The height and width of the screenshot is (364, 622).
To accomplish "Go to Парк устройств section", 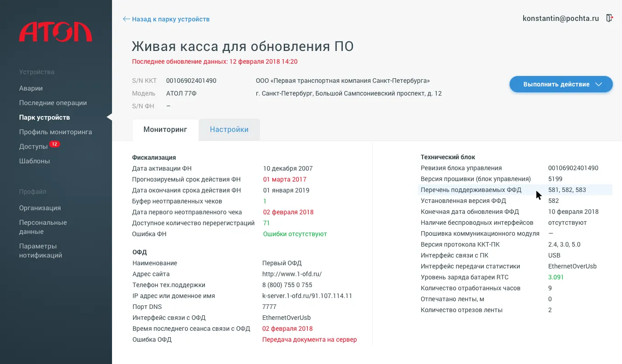I will (45, 117).
